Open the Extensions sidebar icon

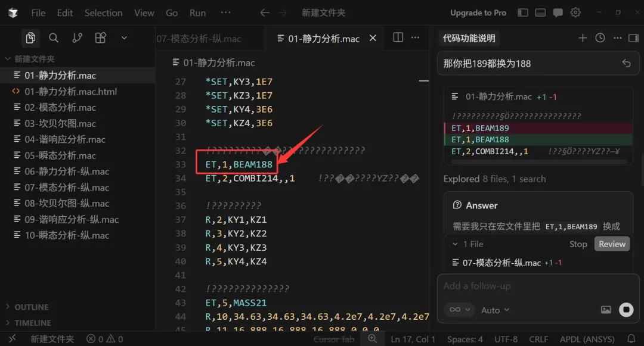101,38
